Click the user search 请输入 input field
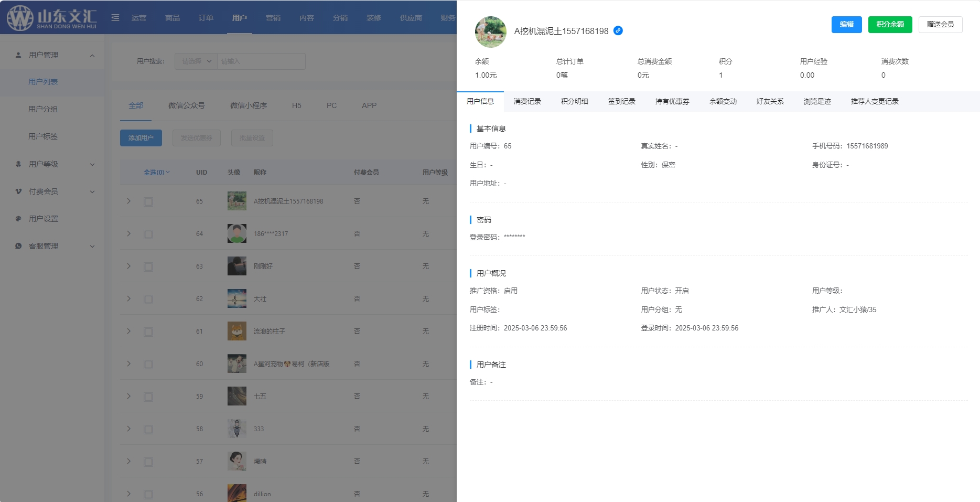This screenshot has height=502, width=980. [x=261, y=61]
